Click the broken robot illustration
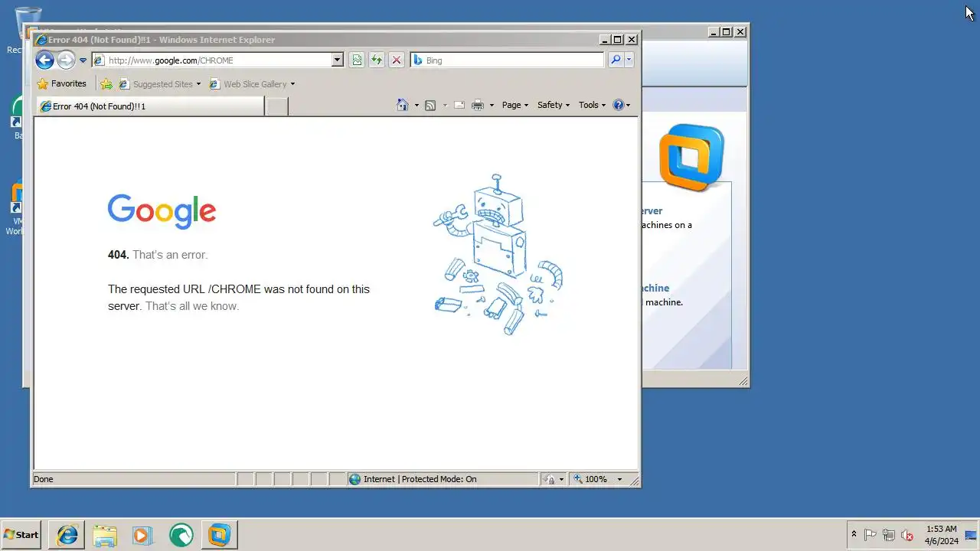Viewport: 980px width, 551px height. click(498, 254)
